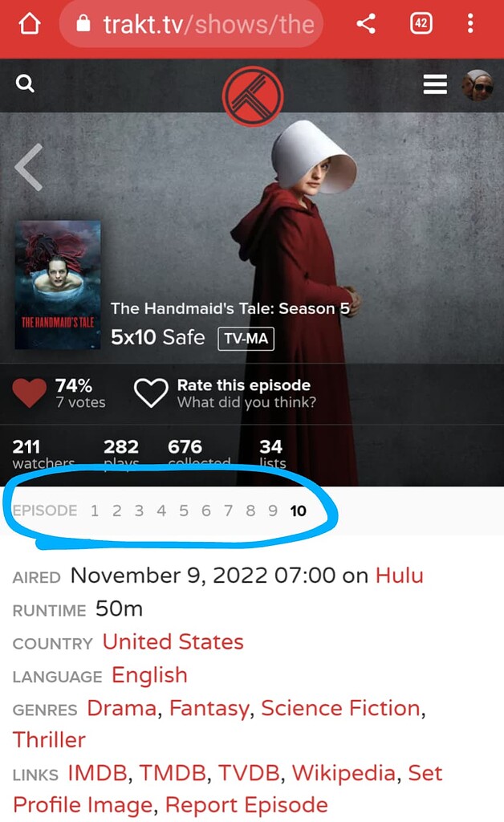Open the hamburger navigation menu
The width and height of the screenshot is (504, 822).
point(435,83)
